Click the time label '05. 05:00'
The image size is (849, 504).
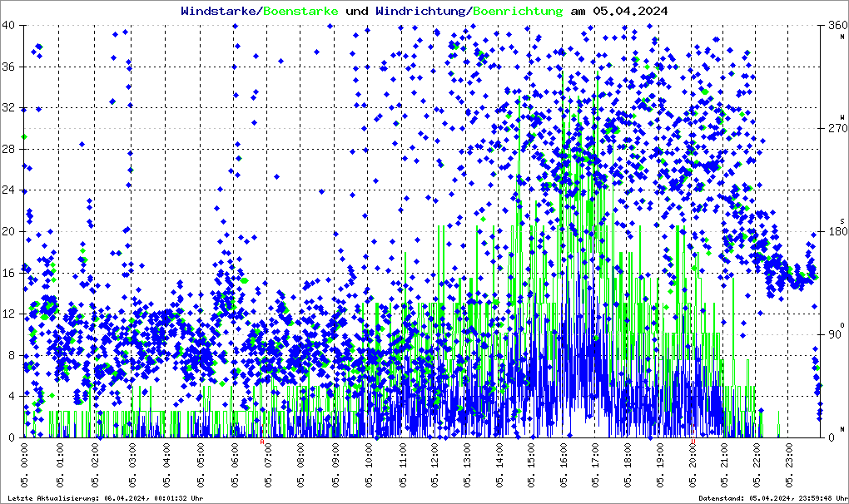(201, 466)
